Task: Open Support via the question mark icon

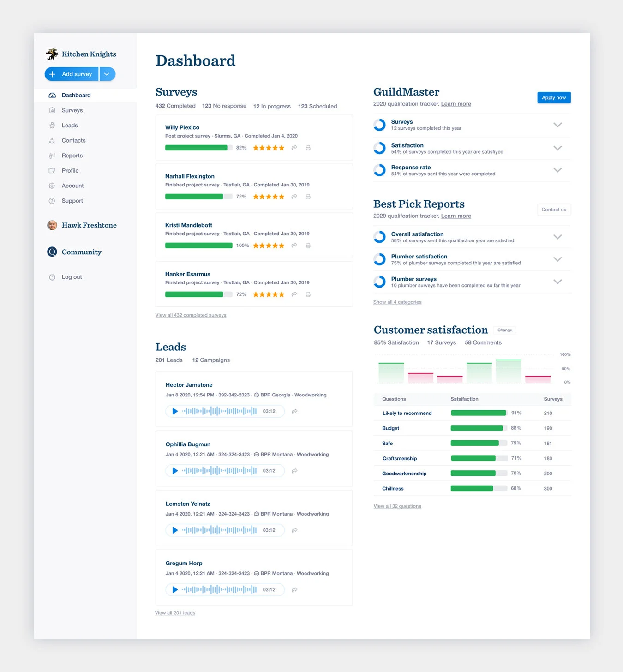Action: coord(52,201)
